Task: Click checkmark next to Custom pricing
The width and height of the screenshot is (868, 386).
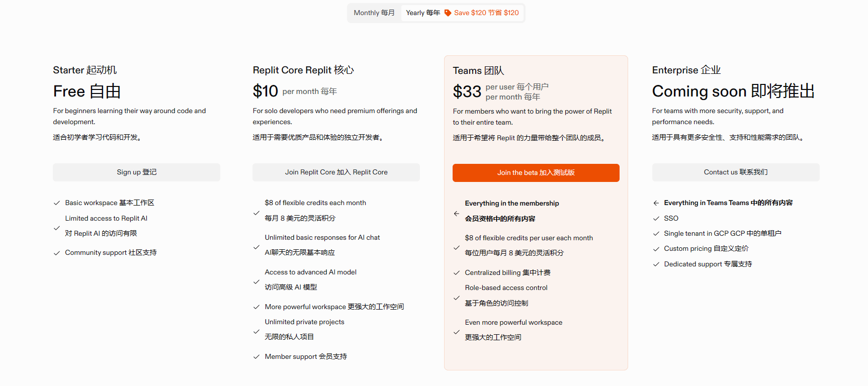Action: pos(656,249)
